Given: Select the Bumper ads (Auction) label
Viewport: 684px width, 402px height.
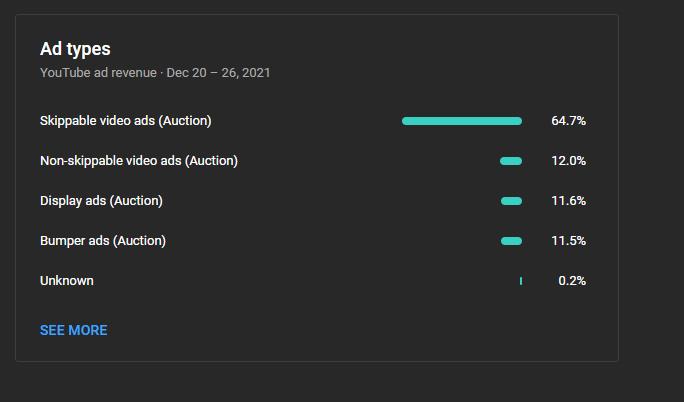Looking at the screenshot, I should [103, 241].
